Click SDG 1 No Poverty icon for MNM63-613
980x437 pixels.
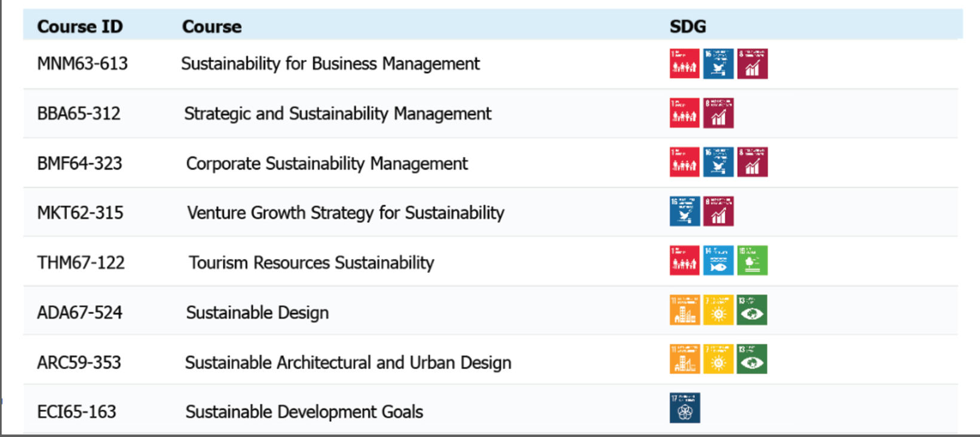684,64
